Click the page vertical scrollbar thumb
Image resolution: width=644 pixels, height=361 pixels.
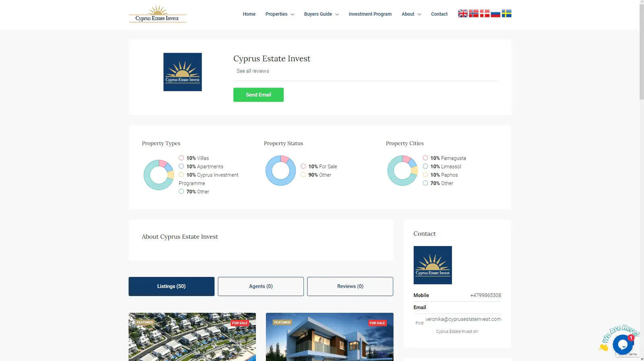[x=642, y=52]
